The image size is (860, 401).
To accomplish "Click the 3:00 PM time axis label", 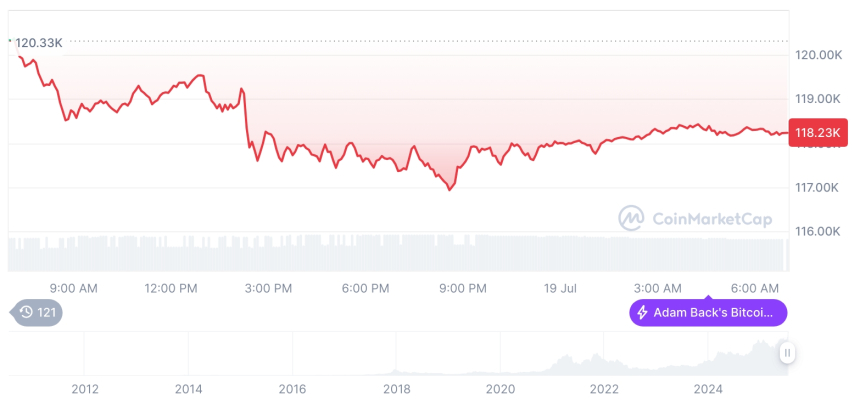I will [x=268, y=288].
